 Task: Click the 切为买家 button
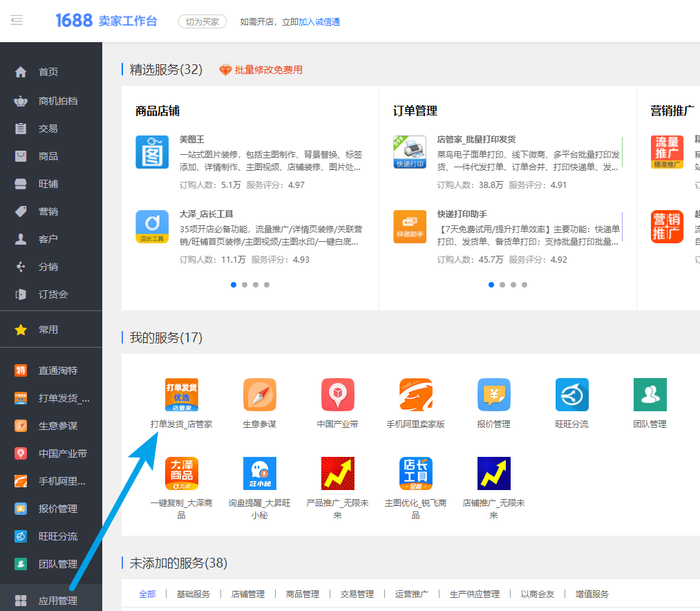click(202, 21)
